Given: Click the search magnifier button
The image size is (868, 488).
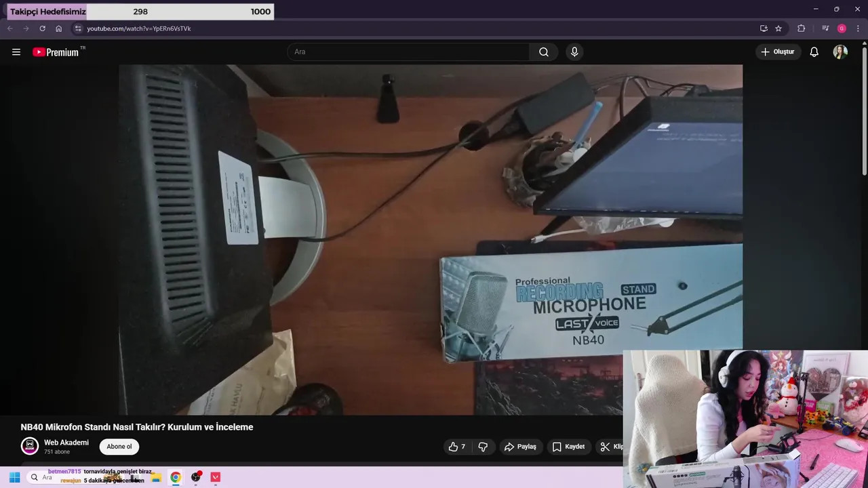Looking at the screenshot, I should click(544, 52).
